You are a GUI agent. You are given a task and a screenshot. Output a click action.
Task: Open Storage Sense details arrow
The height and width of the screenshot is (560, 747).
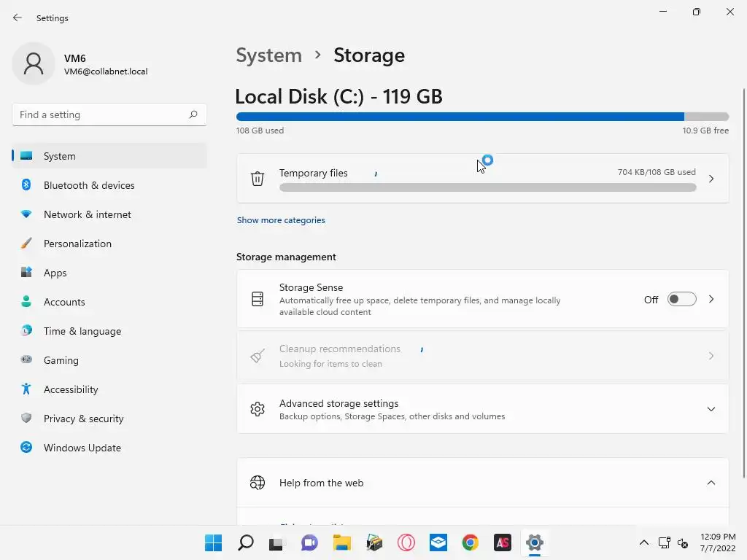(711, 299)
